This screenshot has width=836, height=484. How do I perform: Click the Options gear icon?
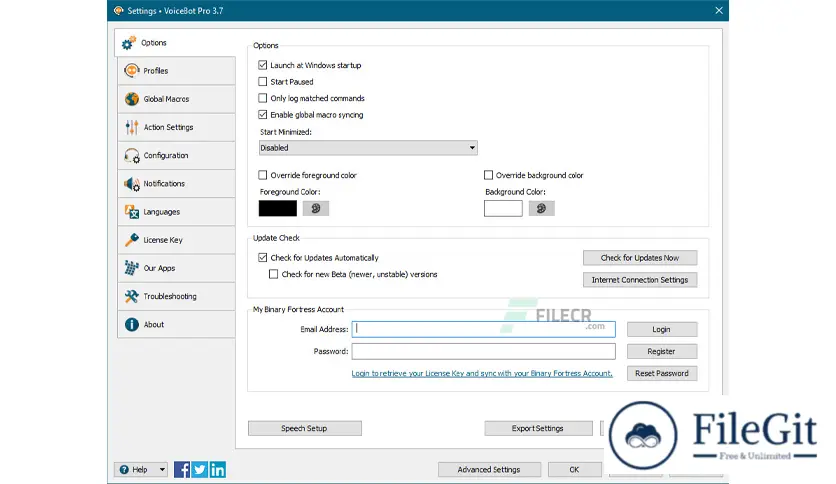click(x=128, y=43)
